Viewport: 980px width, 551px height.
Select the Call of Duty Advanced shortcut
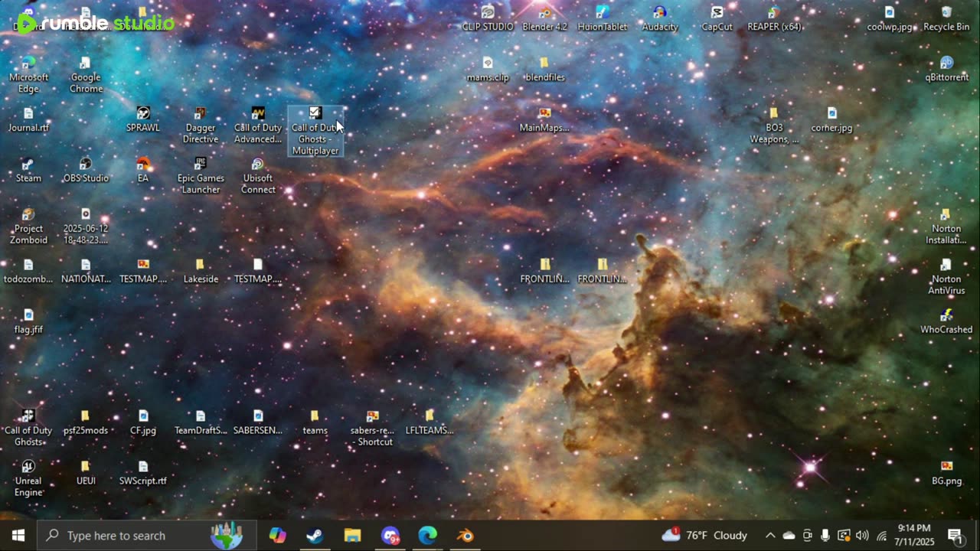click(x=258, y=126)
